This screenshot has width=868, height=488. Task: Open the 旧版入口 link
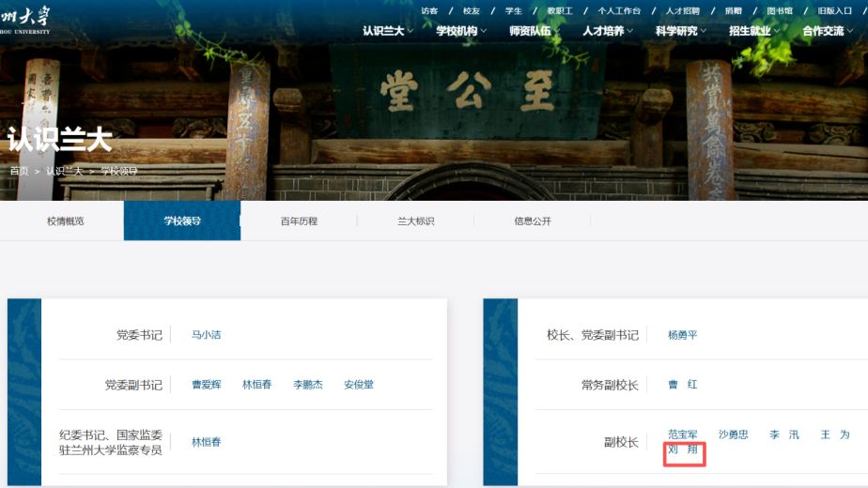[835, 10]
